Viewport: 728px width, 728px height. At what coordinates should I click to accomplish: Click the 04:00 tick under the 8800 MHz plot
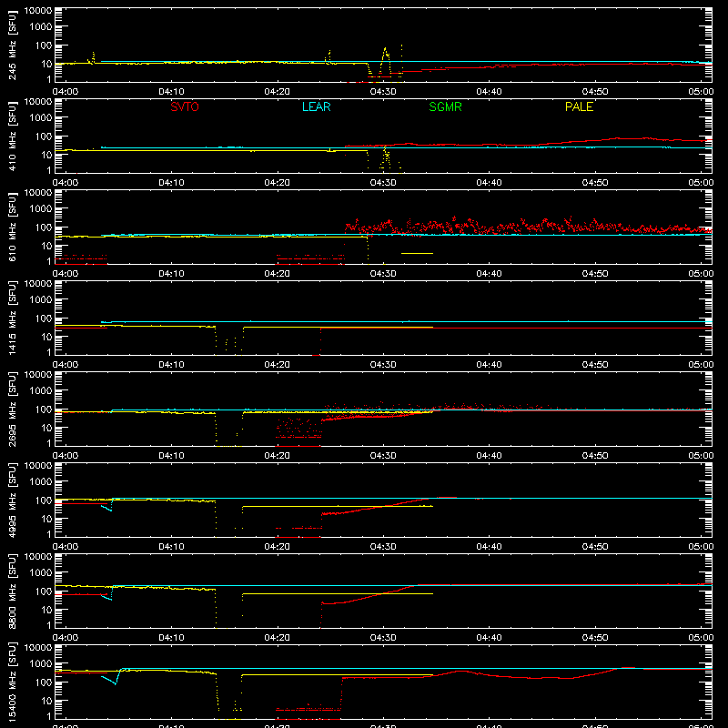(x=66, y=638)
